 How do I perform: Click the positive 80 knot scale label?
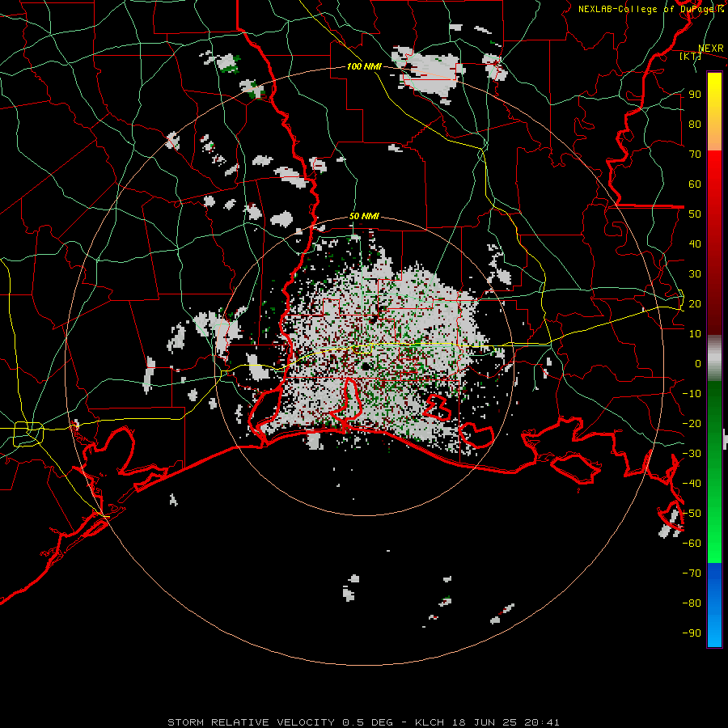tap(695, 124)
